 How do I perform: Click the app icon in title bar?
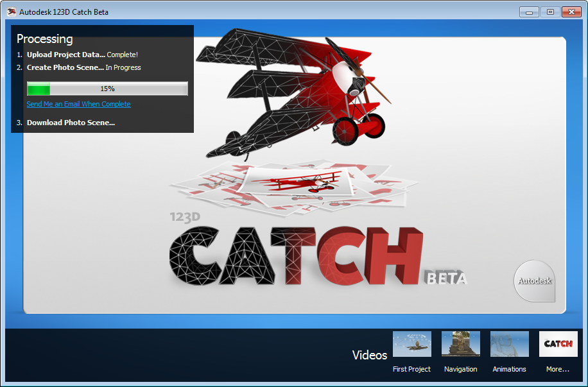(x=11, y=12)
